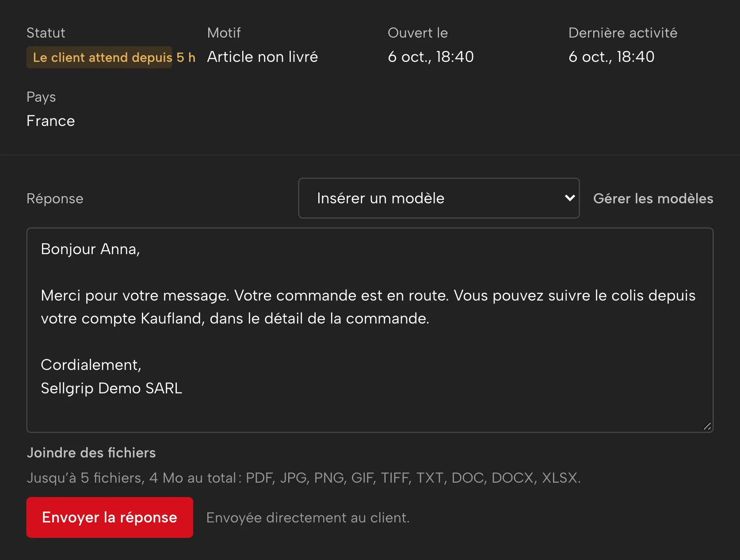
Task: Click the "Le client attend depuis 5 h" status badge
Action: (x=111, y=57)
